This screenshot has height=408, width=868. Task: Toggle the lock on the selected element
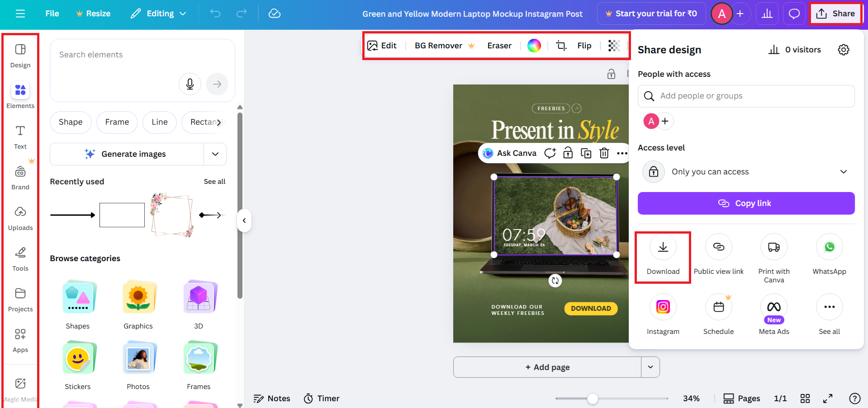pos(568,153)
